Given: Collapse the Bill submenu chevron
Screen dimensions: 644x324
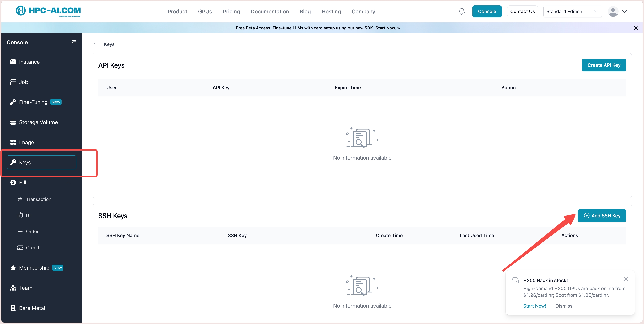Looking at the screenshot, I should [68, 182].
